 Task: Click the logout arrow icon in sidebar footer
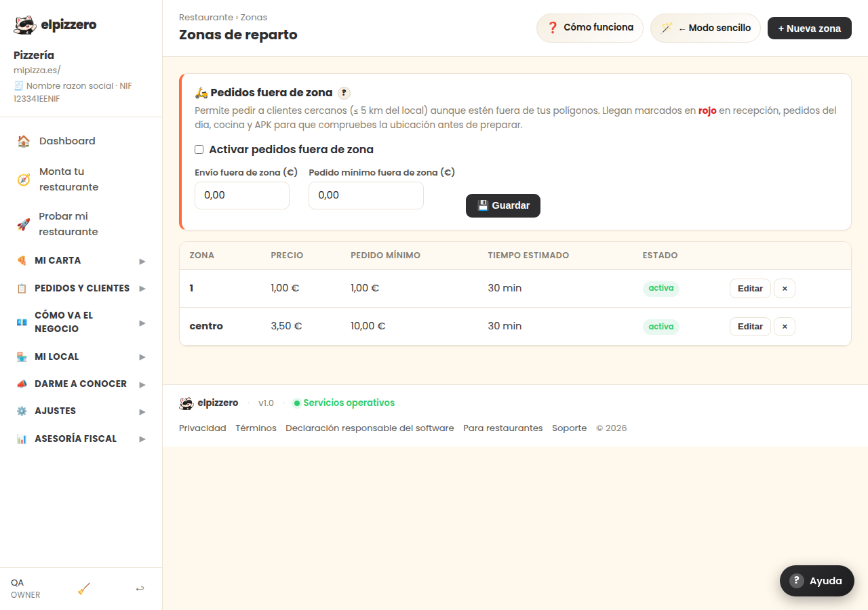140,589
